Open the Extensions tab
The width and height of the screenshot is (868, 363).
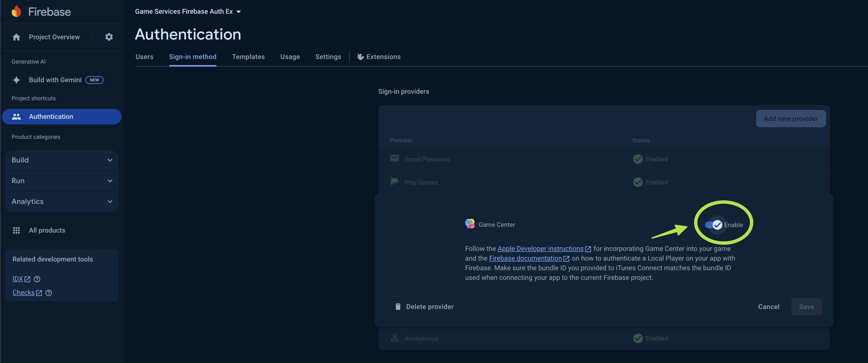coord(379,57)
